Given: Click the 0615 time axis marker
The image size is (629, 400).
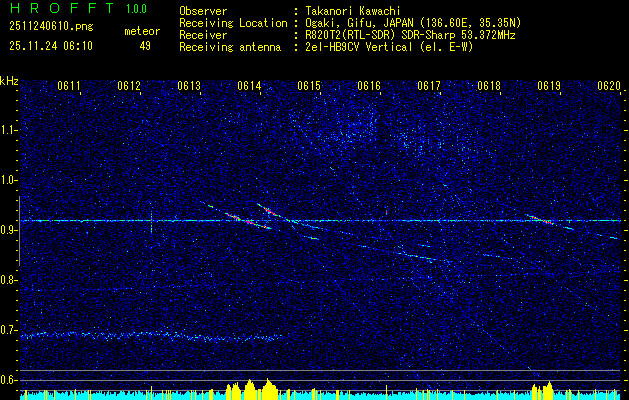Looking at the screenshot, I should pos(309,86).
